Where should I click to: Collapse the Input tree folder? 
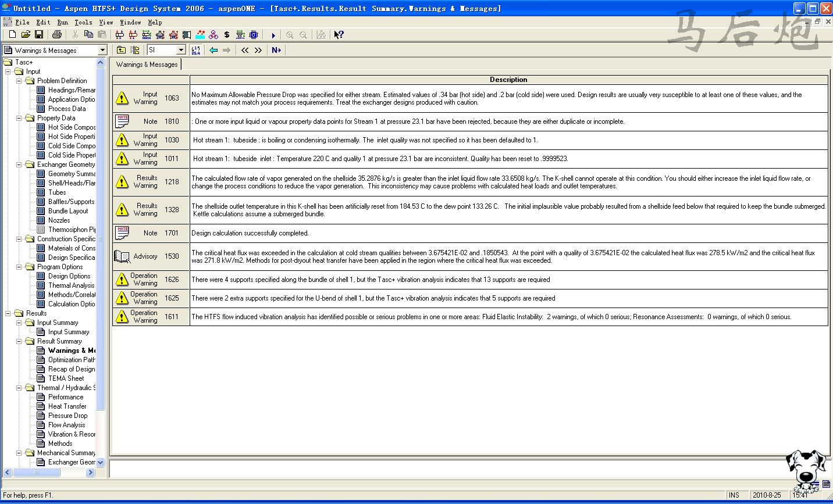coord(8,72)
